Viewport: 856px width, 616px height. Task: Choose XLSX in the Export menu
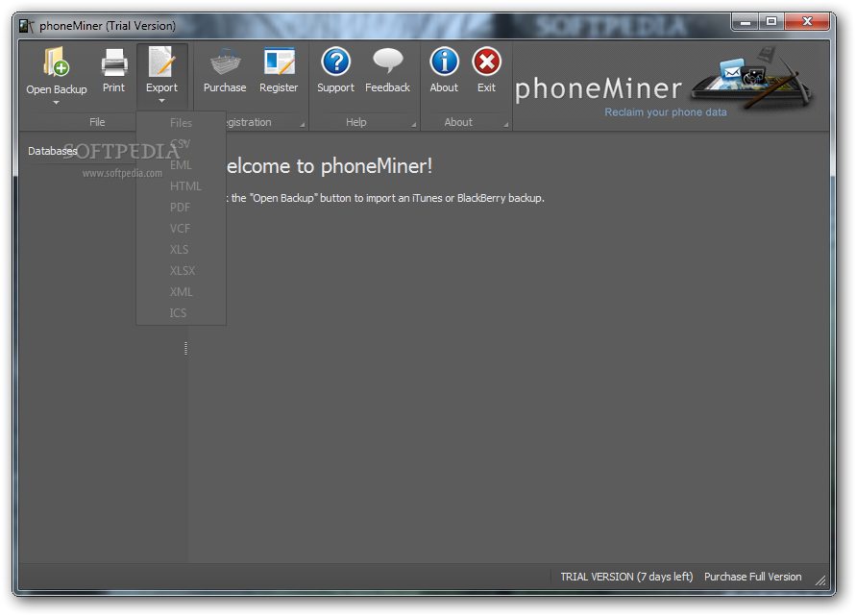pos(181,270)
